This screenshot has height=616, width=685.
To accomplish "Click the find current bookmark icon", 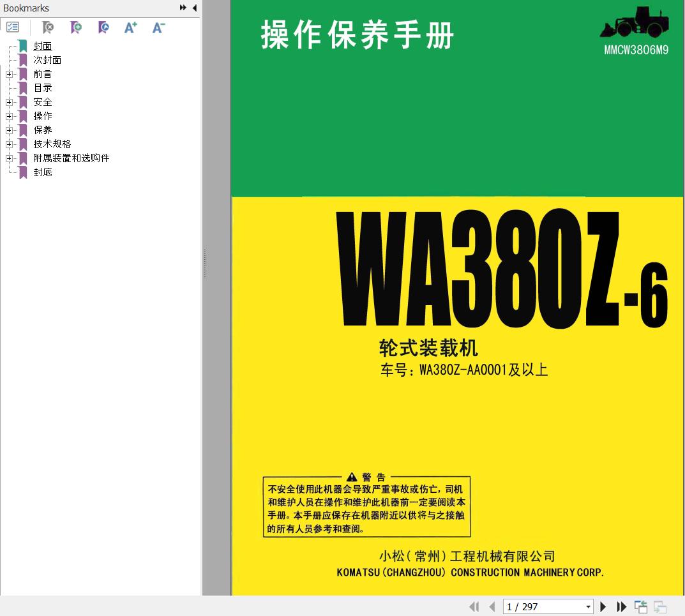I will click(x=103, y=27).
